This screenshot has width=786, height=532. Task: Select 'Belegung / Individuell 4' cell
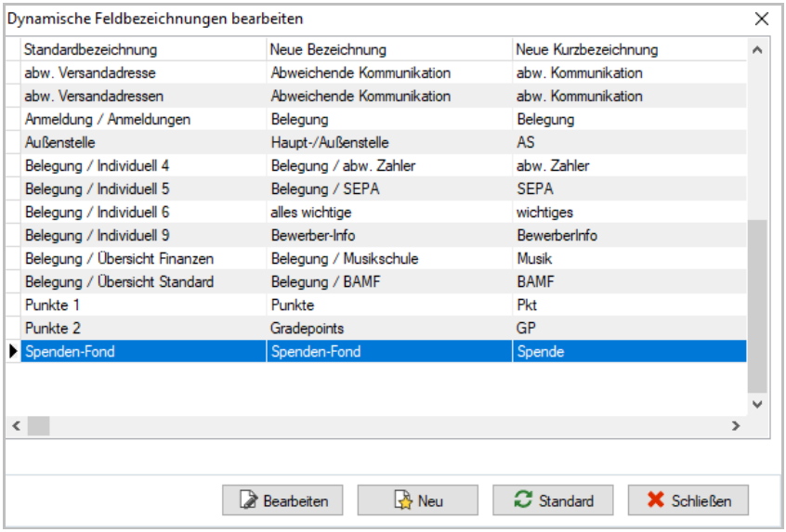click(143, 165)
